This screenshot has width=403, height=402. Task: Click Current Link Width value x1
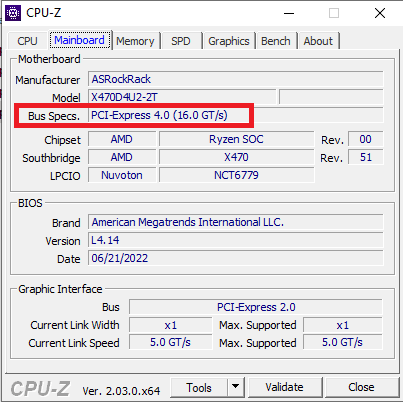(171, 325)
